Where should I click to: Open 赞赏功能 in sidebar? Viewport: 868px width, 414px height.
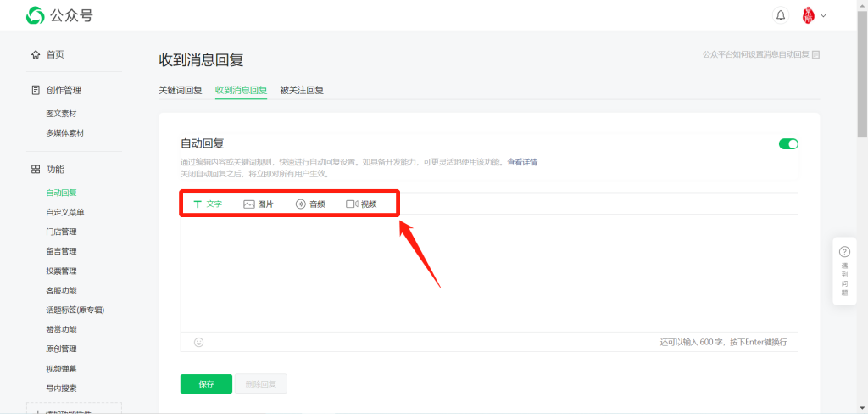pyautogui.click(x=61, y=329)
